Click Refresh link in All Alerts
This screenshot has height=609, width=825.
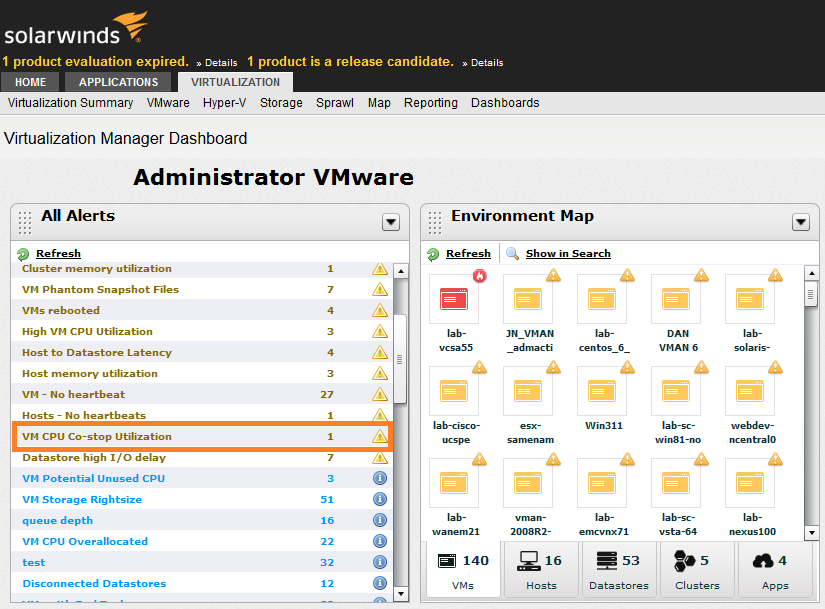[58, 254]
